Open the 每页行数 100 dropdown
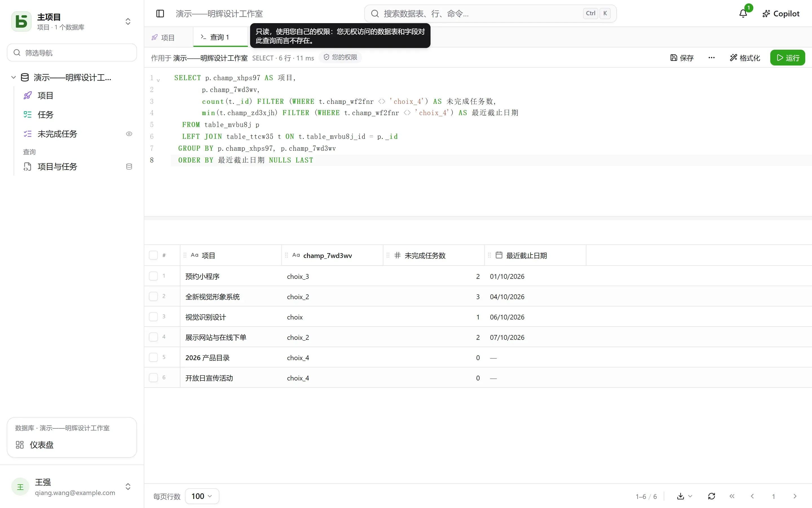812x508 pixels. coord(202,496)
